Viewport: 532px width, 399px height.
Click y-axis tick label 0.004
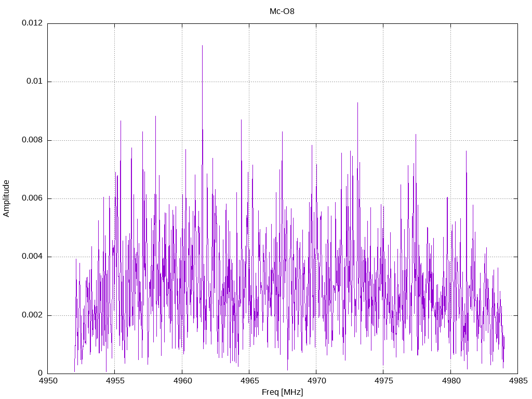point(32,257)
